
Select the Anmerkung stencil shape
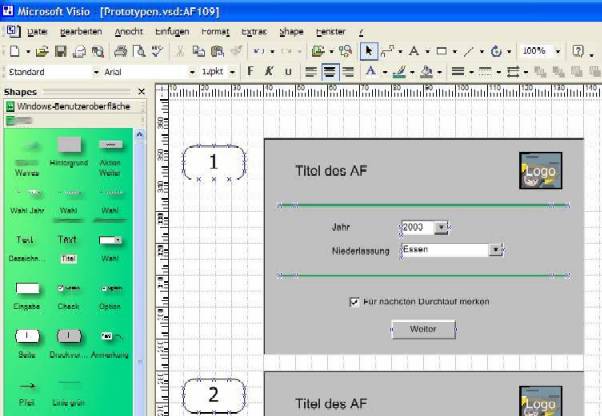[x=110, y=344]
